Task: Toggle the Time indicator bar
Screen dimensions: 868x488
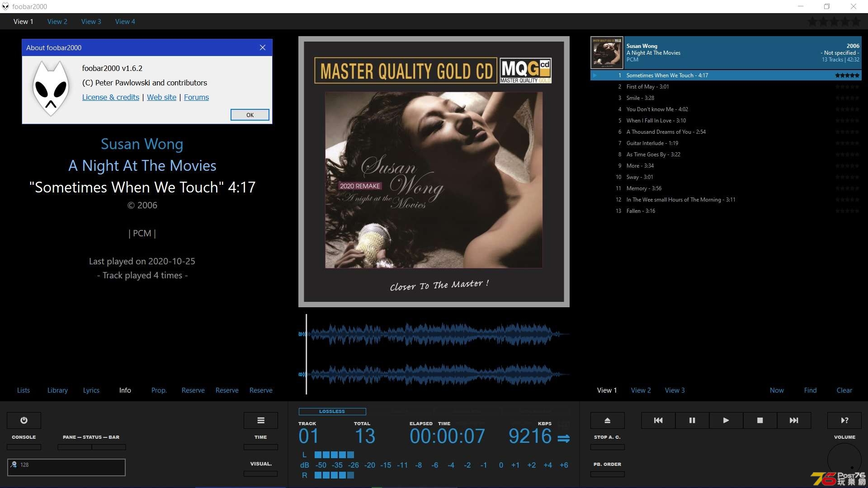Action: pos(261,447)
